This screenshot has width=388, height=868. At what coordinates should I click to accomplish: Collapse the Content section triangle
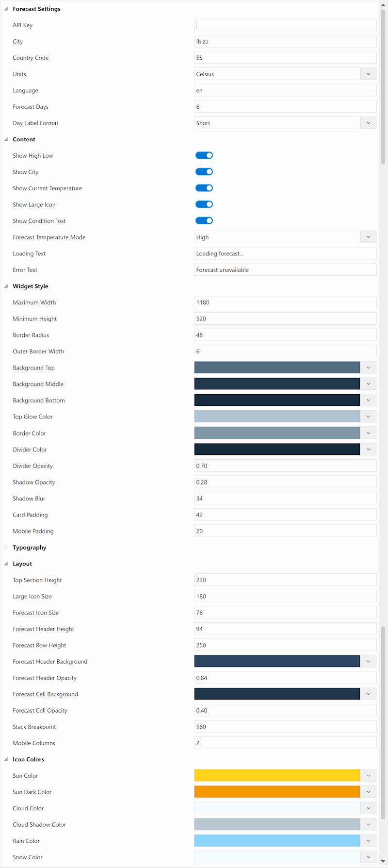(x=6, y=140)
